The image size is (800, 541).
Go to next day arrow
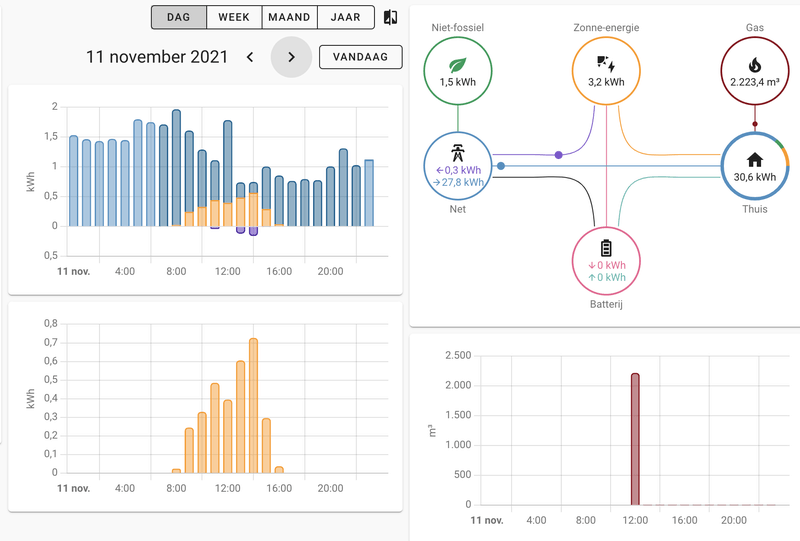pos(291,57)
